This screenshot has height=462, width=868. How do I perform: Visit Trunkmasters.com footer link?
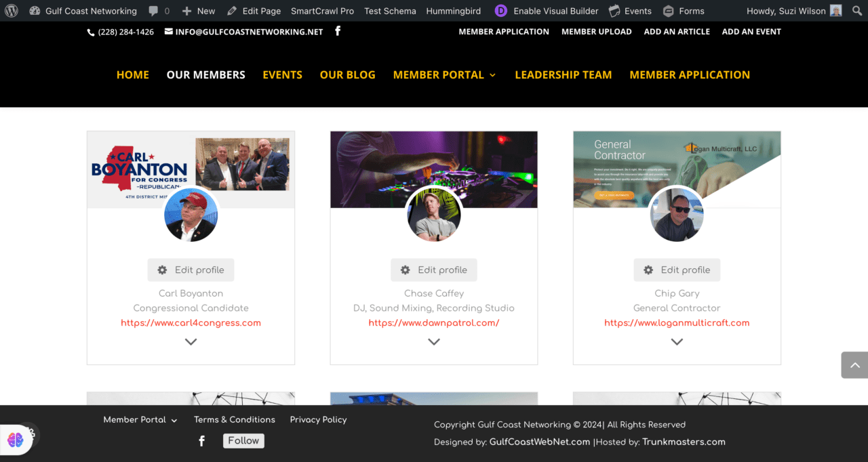pos(684,442)
